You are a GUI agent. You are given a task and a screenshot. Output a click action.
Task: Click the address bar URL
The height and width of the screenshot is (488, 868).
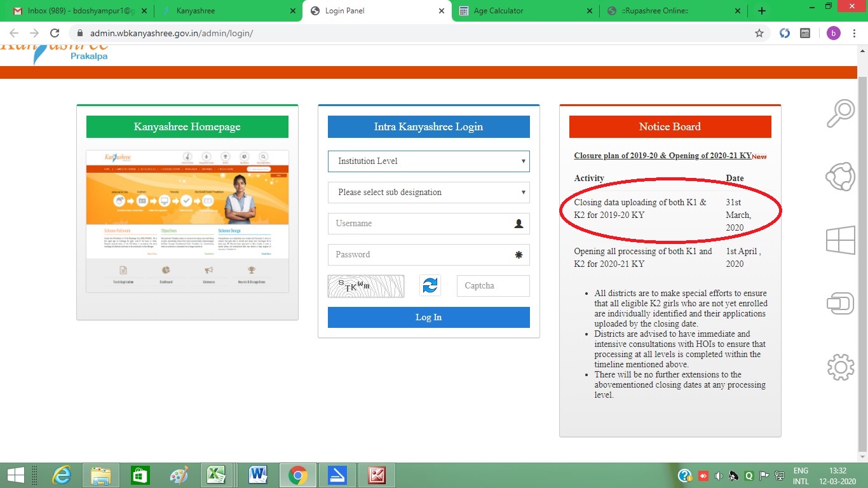pos(172,33)
